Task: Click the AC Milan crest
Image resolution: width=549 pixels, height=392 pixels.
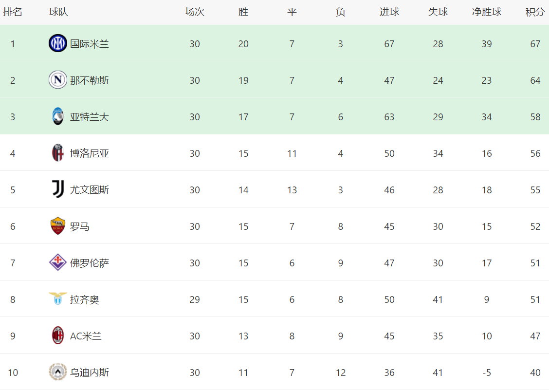Action: (x=58, y=336)
